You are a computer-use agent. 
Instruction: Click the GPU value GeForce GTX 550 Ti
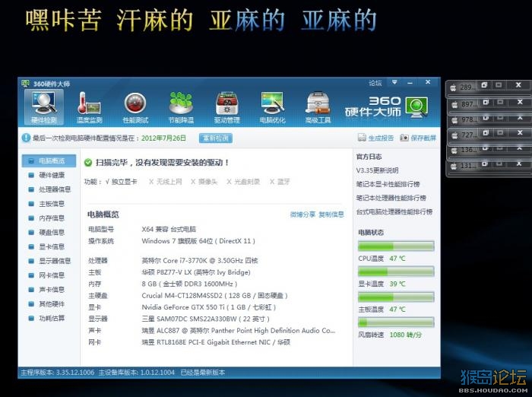[209, 307]
